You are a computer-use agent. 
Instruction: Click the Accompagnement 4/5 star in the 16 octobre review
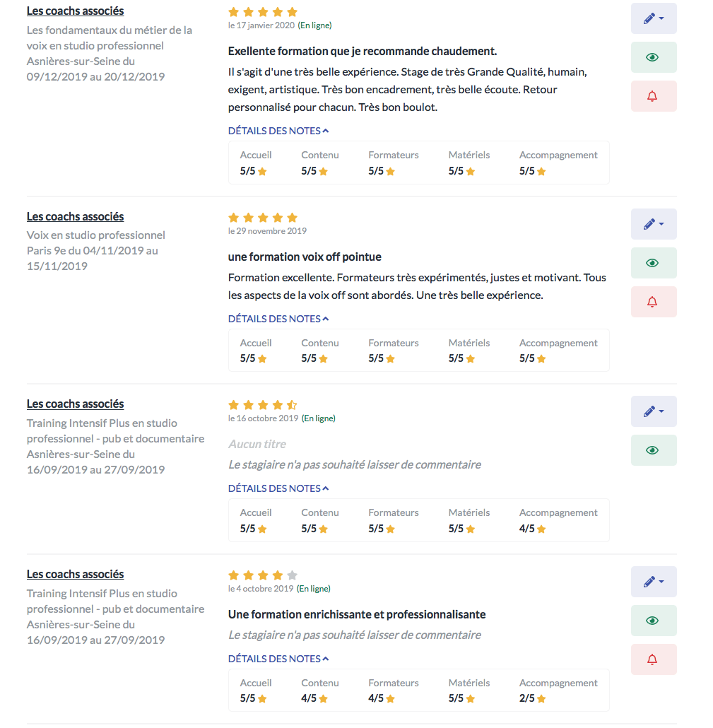click(541, 529)
